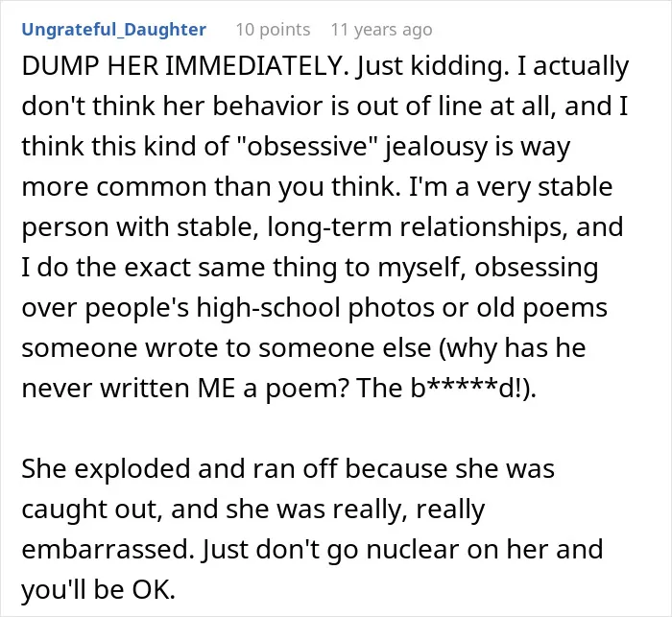Click the '11 years ago' timestamp

pos(381,30)
